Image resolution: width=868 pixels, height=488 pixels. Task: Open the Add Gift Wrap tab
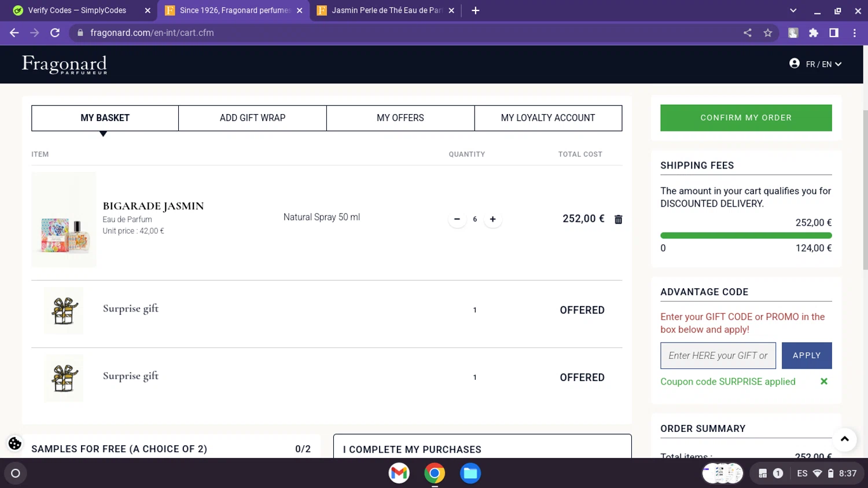252,118
